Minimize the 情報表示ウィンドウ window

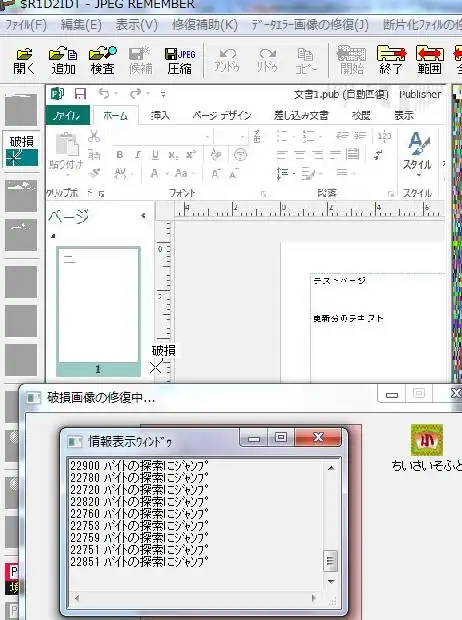pos(254,437)
